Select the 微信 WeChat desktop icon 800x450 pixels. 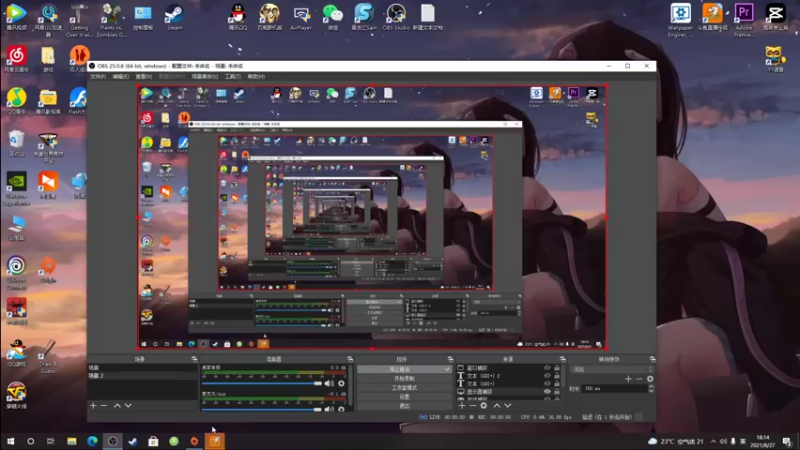coord(333,17)
